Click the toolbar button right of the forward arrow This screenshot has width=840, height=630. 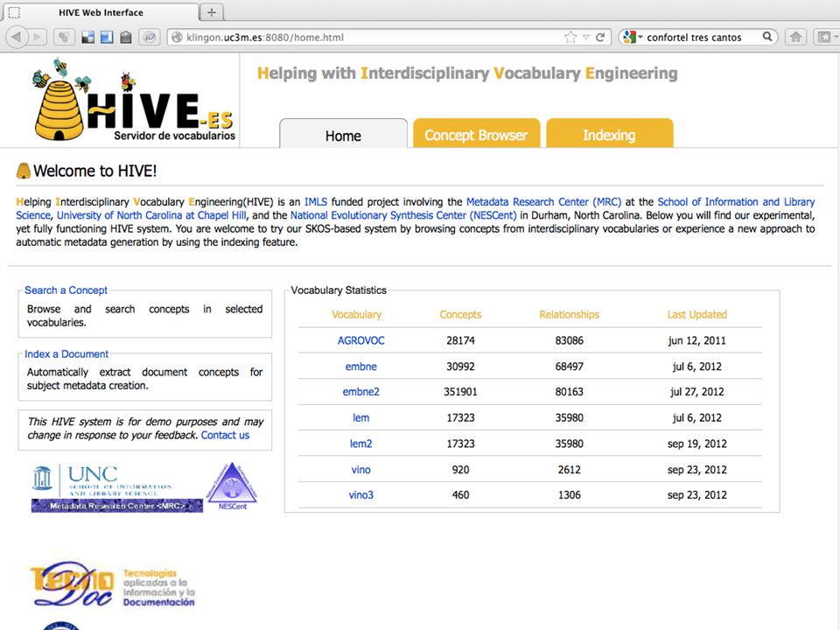pyautogui.click(x=64, y=37)
